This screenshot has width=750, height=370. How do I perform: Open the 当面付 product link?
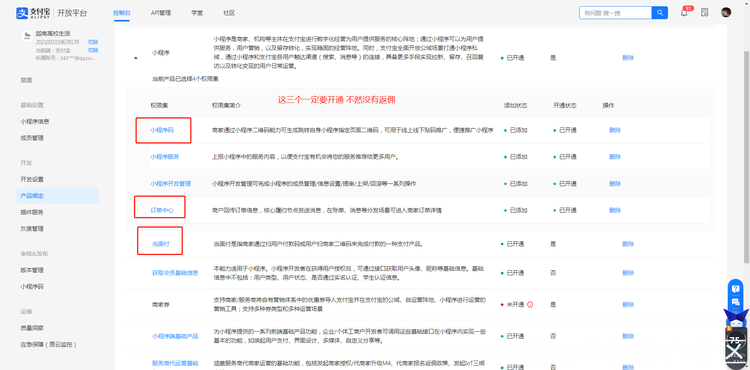tap(161, 244)
